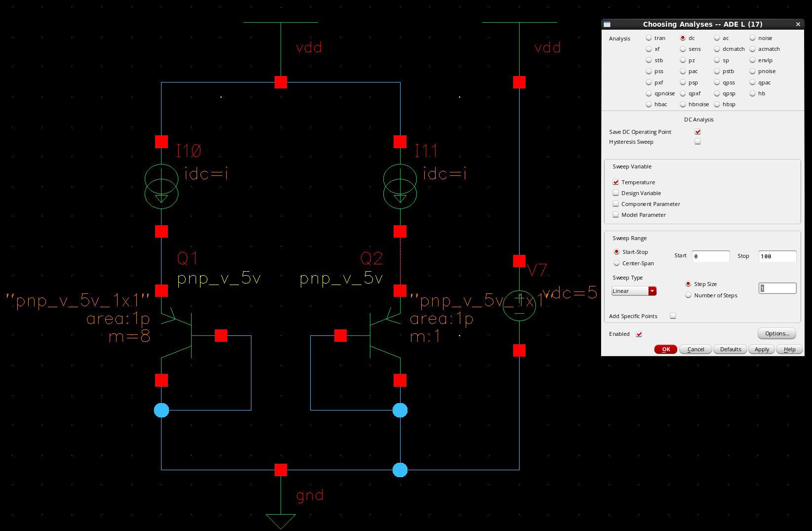This screenshot has width=812, height=531.
Task: Choose envlp analysis
Action: tap(752, 60)
